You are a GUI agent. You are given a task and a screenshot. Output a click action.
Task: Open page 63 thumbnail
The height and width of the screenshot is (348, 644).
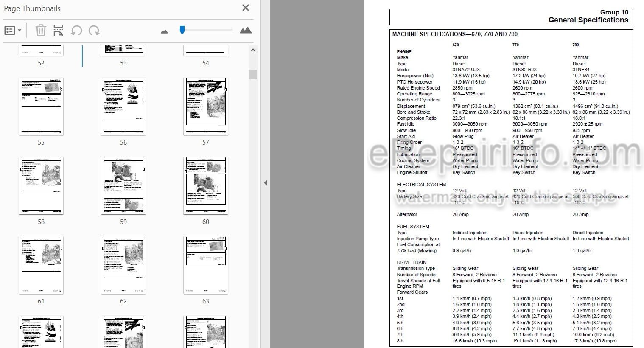pos(206,265)
